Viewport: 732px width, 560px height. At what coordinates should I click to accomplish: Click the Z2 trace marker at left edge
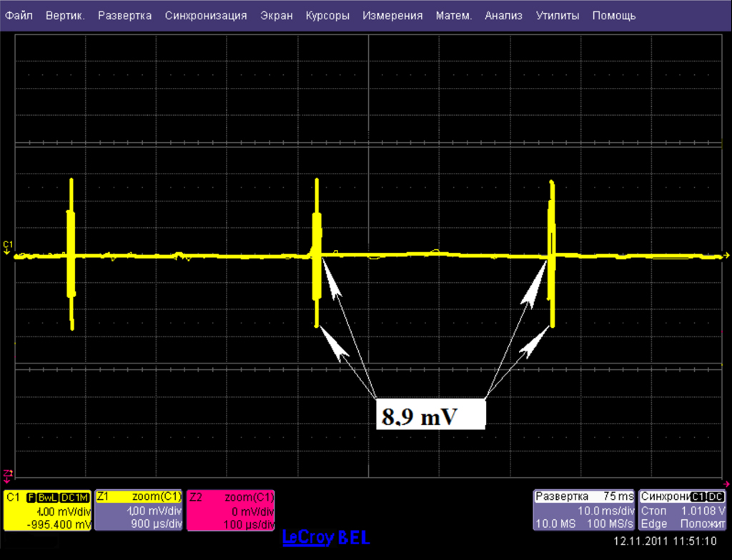tap(8, 474)
